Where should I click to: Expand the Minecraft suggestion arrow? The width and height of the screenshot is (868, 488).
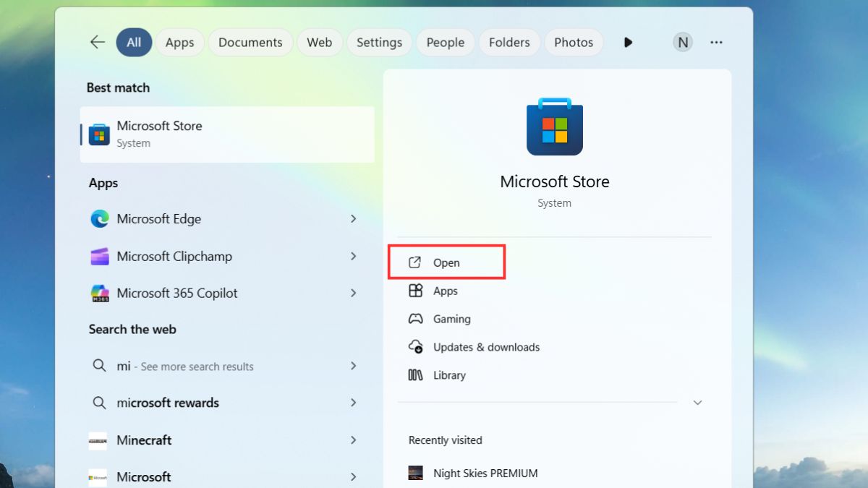click(354, 440)
